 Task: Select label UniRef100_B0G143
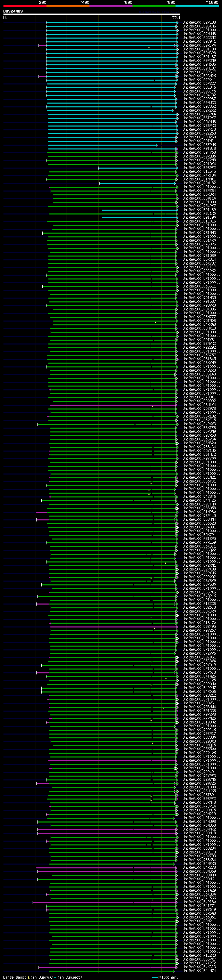(x=199, y=374)
